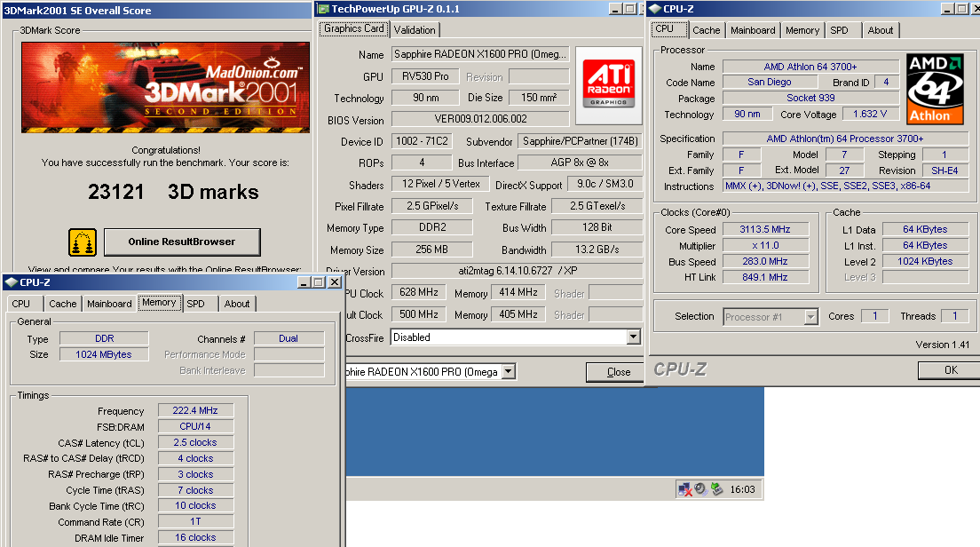
Task: Click the CPU-Z title bar icon in right window
Action: click(655, 9)
